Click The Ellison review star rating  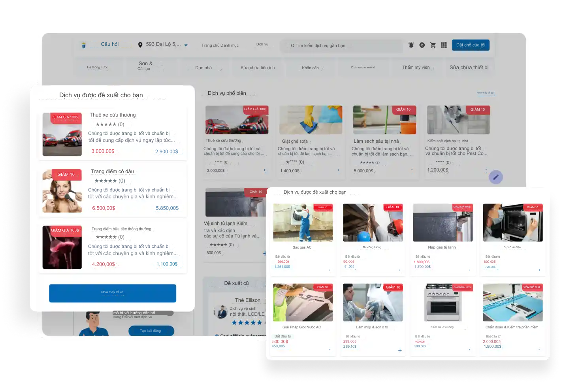click(x=247, y=323)
